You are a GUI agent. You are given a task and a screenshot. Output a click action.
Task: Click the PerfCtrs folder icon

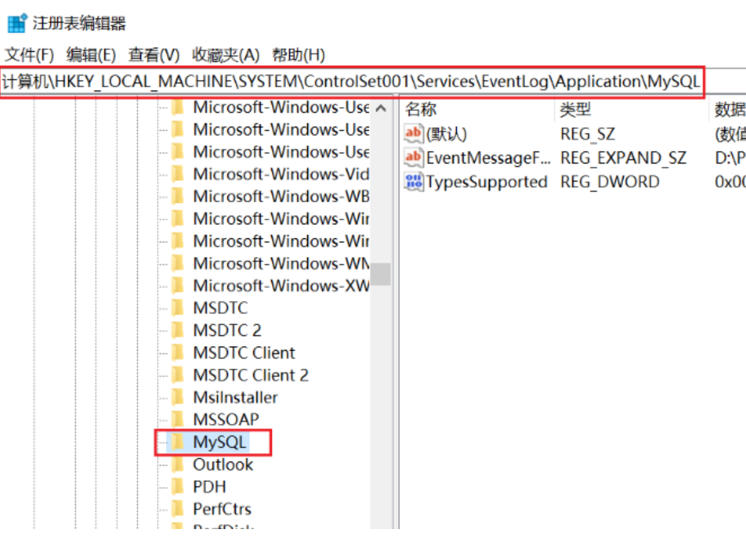178,509
